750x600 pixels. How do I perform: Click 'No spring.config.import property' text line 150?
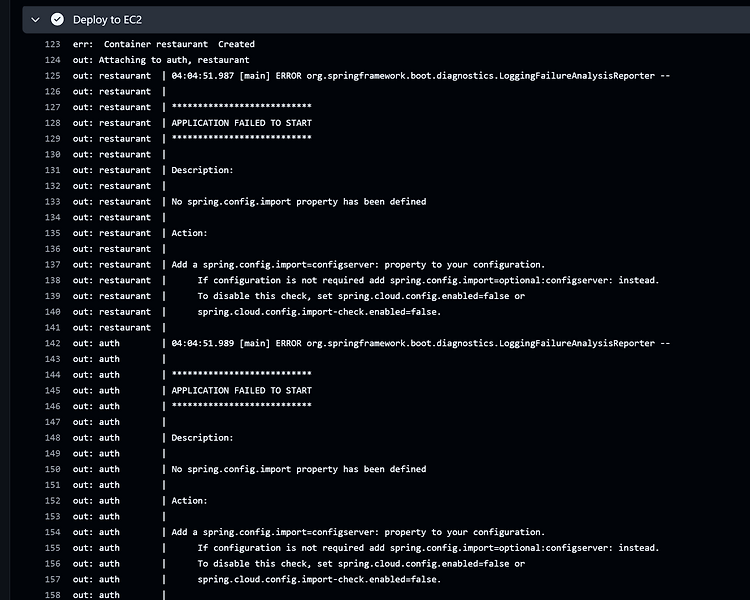299,469
